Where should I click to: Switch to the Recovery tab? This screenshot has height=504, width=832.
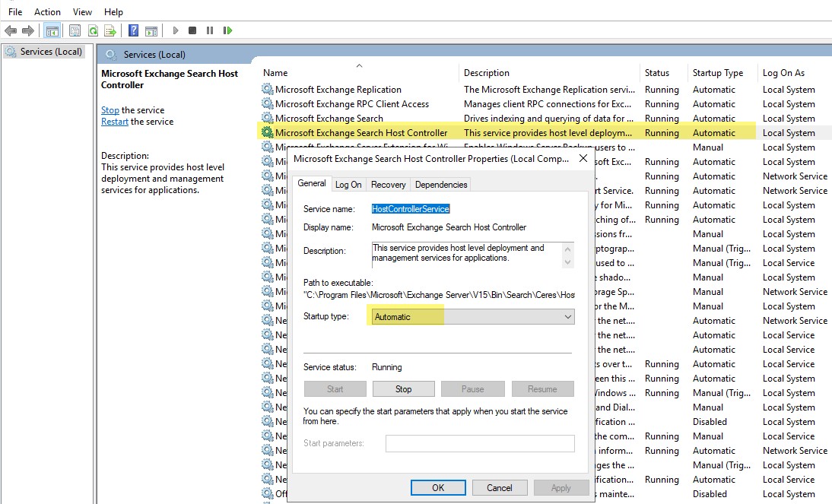pos(388,185)
